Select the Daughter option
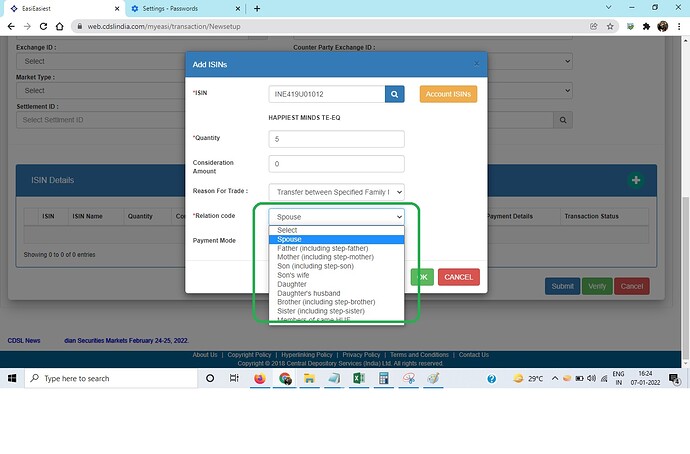Viewport: 690px width, 454px height. [336, 284]
